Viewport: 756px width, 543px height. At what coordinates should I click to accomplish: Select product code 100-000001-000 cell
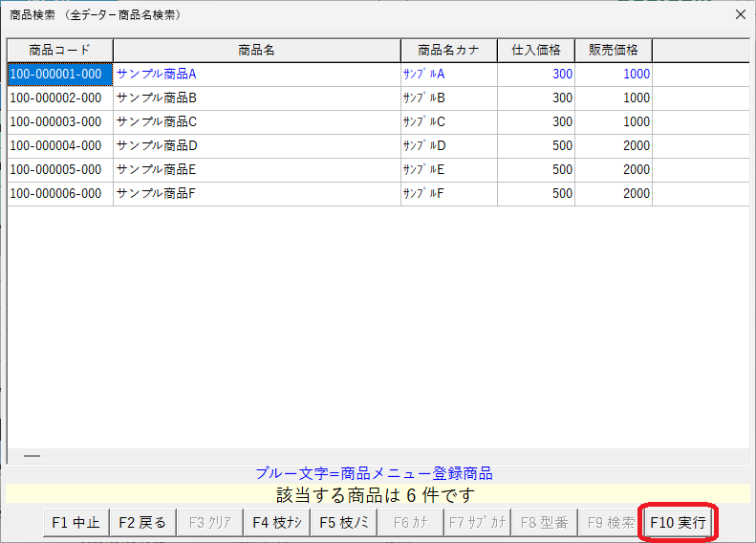pos(55,74)
